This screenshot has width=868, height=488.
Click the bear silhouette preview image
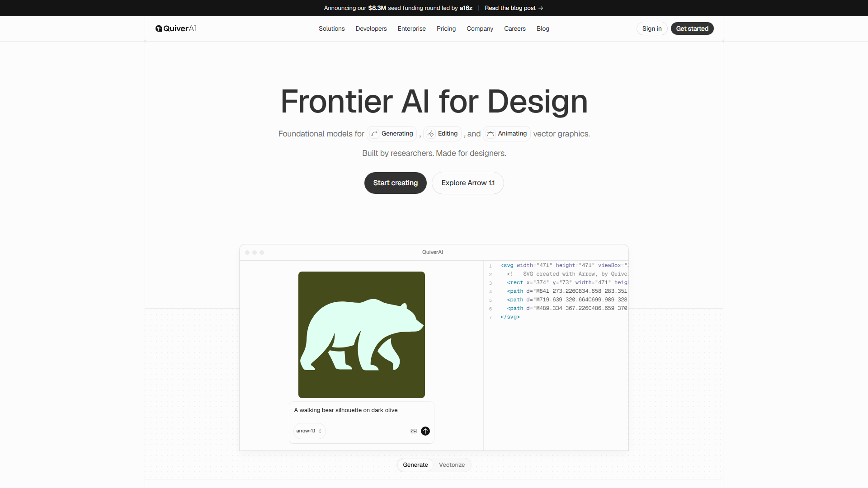(x=362, y=335)
